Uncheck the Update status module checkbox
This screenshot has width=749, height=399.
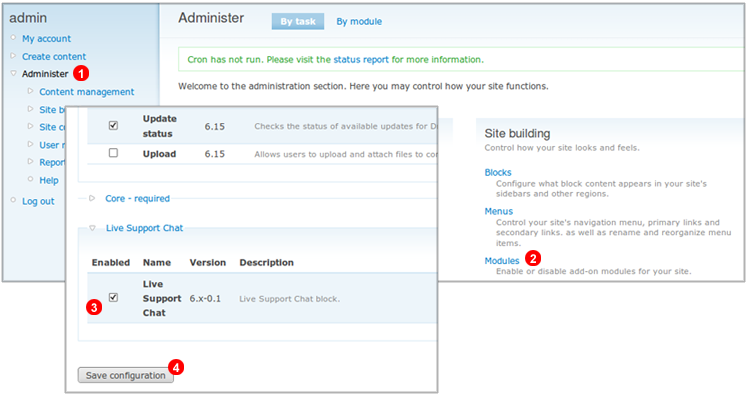click(113, 125)
